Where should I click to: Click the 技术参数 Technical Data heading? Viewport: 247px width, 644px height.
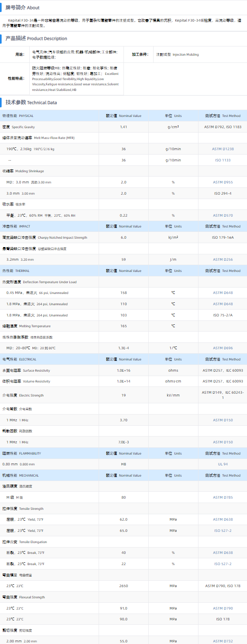tap(31, 103)
